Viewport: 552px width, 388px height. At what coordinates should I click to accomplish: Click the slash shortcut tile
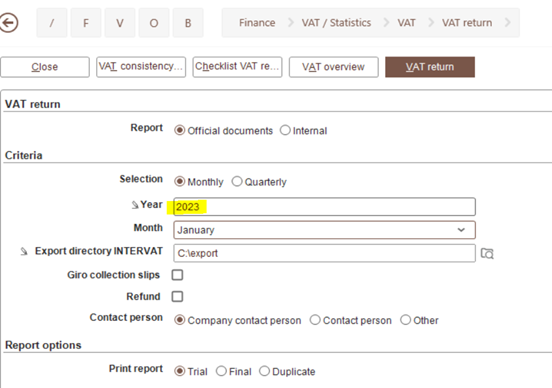coord(52,23)
